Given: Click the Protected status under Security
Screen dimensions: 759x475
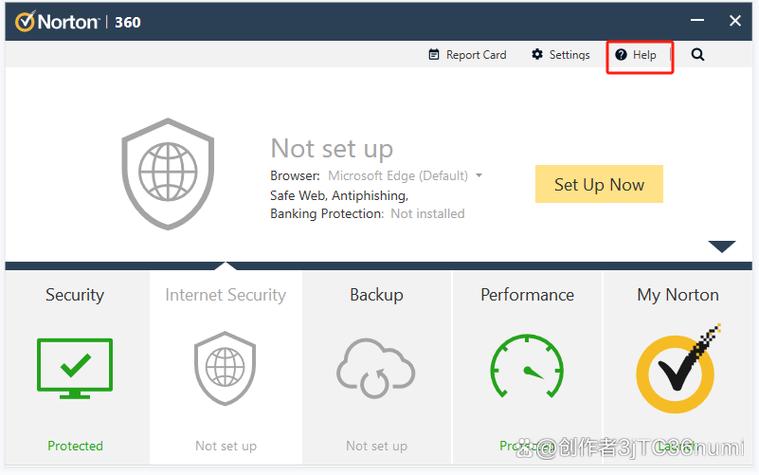Looking at the screenshot, I should click(x=75, y=446).
